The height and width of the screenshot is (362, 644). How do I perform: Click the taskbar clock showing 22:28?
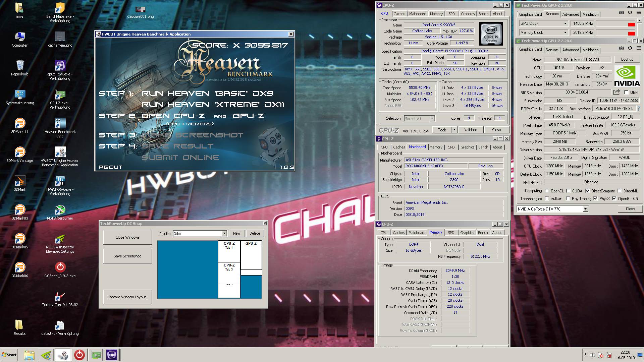tap(625, 352)
